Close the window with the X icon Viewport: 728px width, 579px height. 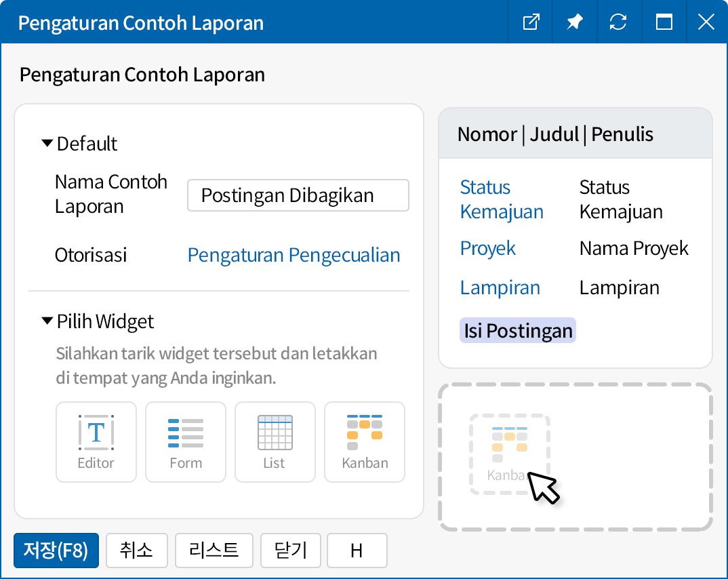706,22
